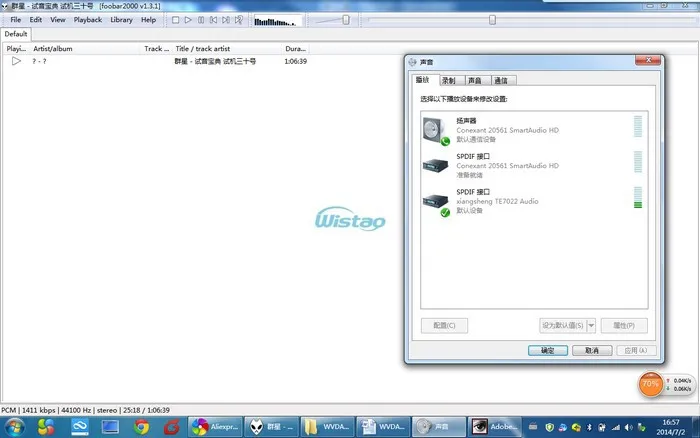Sort by Artist/album column header
This screenshot has height=438, width=700.
pos(85,49)
